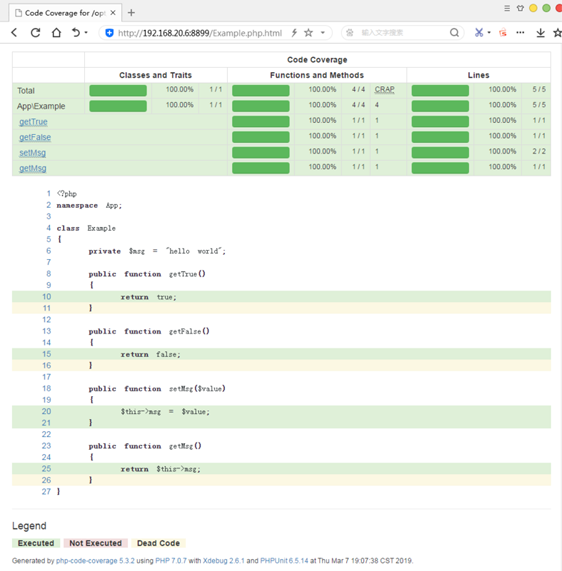Click line number 1 link
The height and width of the screenshot is (571, 562).
click(48, 193)
